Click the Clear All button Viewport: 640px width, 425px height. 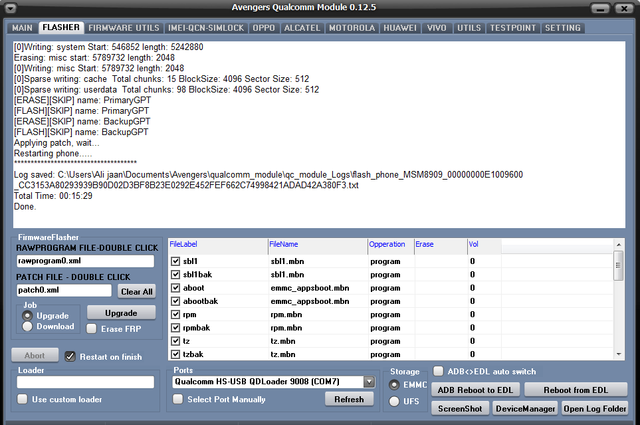point(137,291)
